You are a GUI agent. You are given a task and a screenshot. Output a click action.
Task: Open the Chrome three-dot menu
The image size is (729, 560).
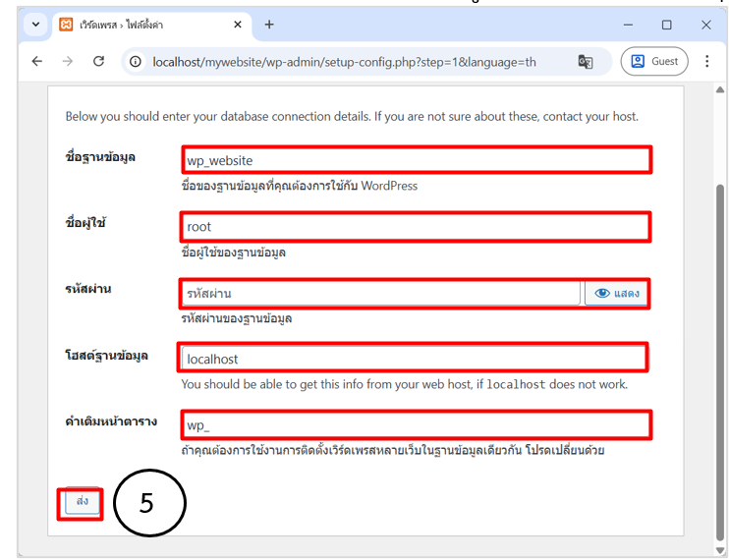point(707,61)
